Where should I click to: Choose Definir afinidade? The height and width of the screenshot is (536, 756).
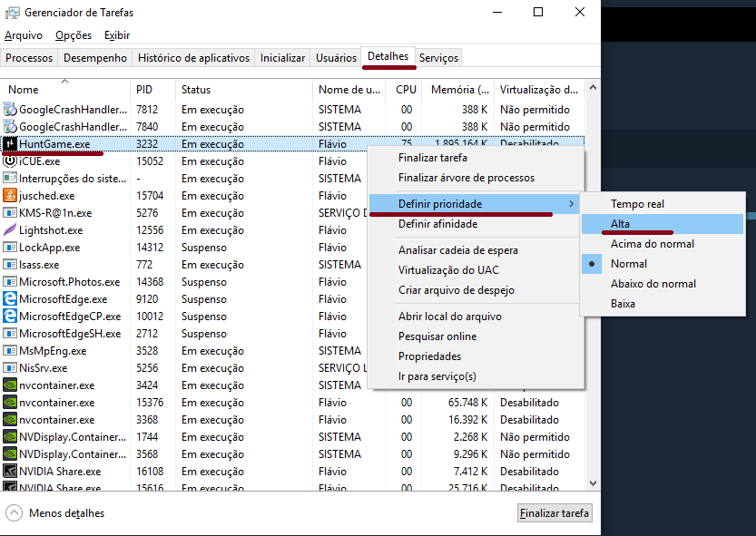click(x=475, y=224)
